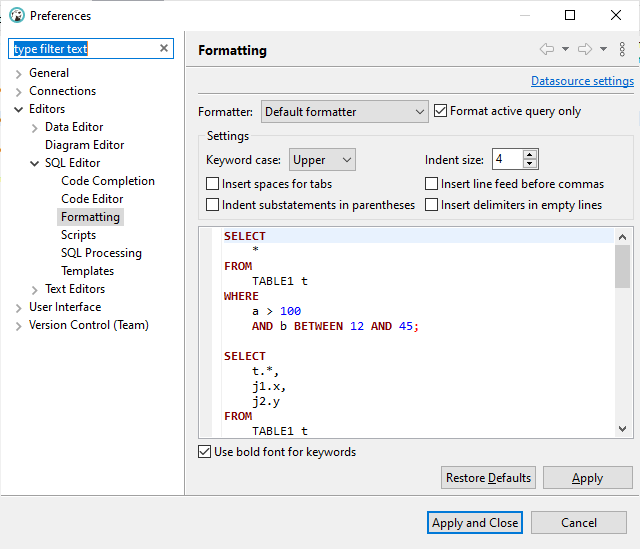640x549 pixels.
Task: Toggle Format active query only checkbox
Action: pos(440,111)
